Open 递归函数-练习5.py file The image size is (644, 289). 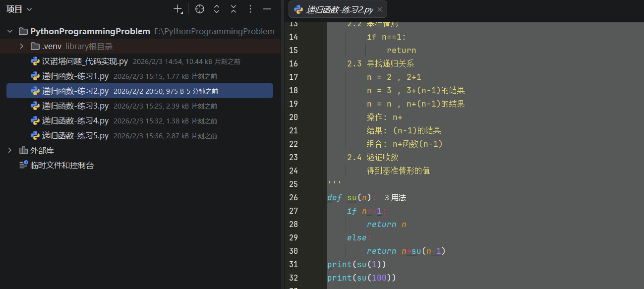click(75, 135)
